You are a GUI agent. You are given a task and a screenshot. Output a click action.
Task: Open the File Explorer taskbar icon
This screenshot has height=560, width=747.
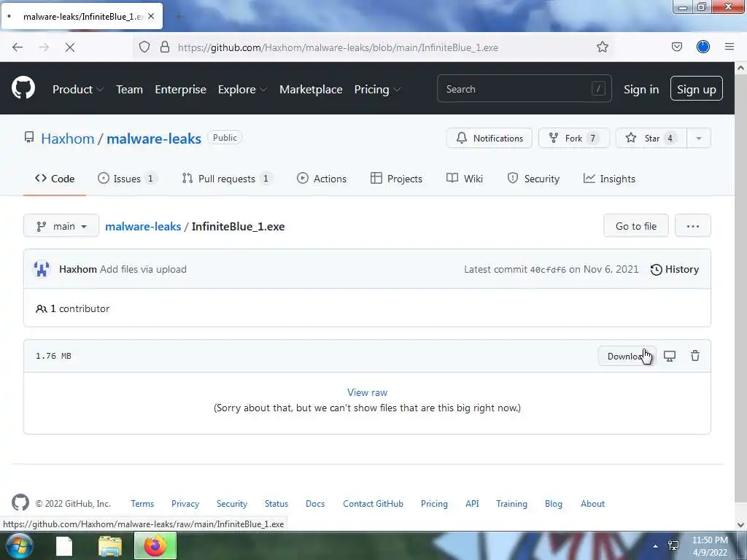coord(110,546)
